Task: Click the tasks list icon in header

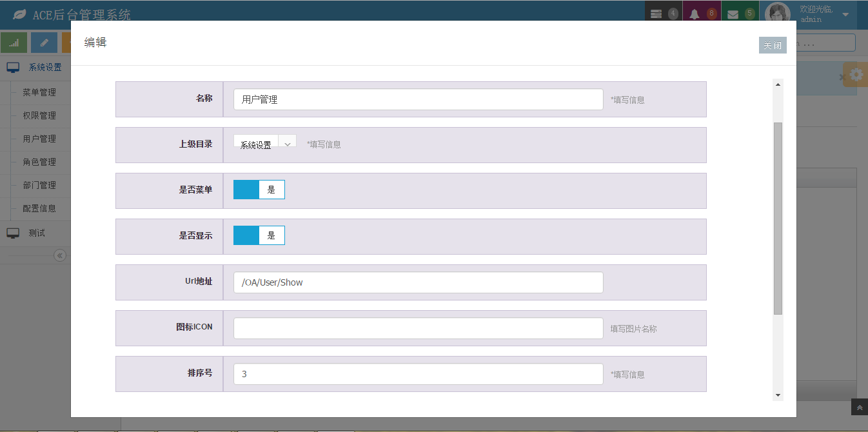Action: [656, 14]
